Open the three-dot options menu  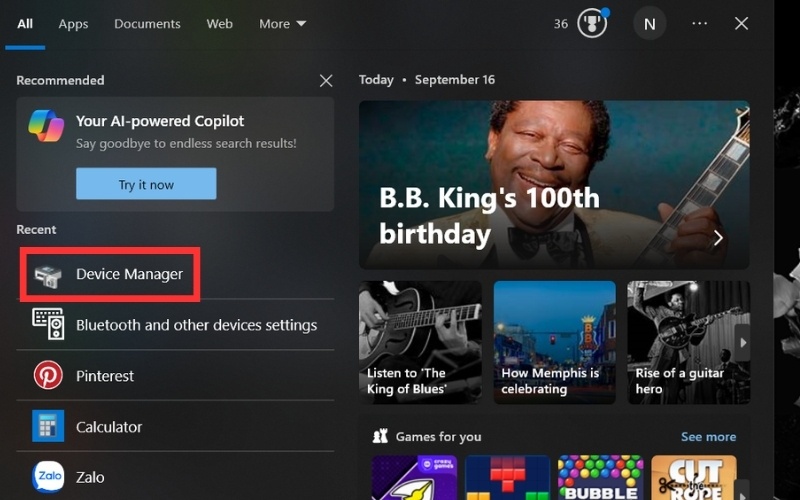[699, 23]
